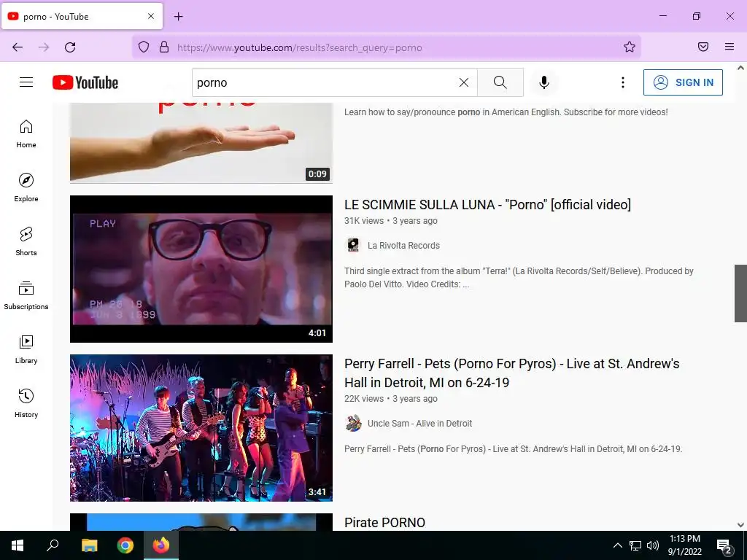The height and width of the screenshot is (560, 747).
Task: Go to Home in the sidebar
Action: coord(26,134)
